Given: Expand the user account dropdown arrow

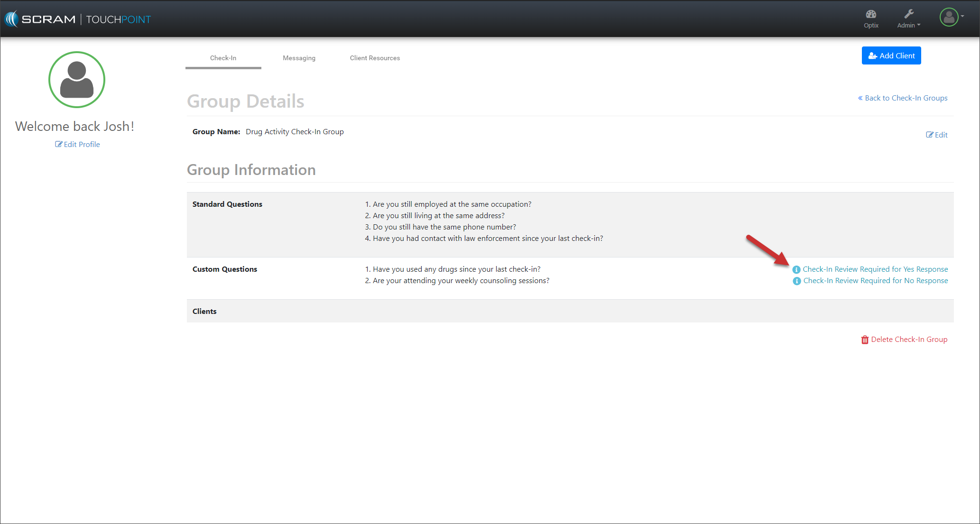Looking at the screenshot, I should click(962, 16).
